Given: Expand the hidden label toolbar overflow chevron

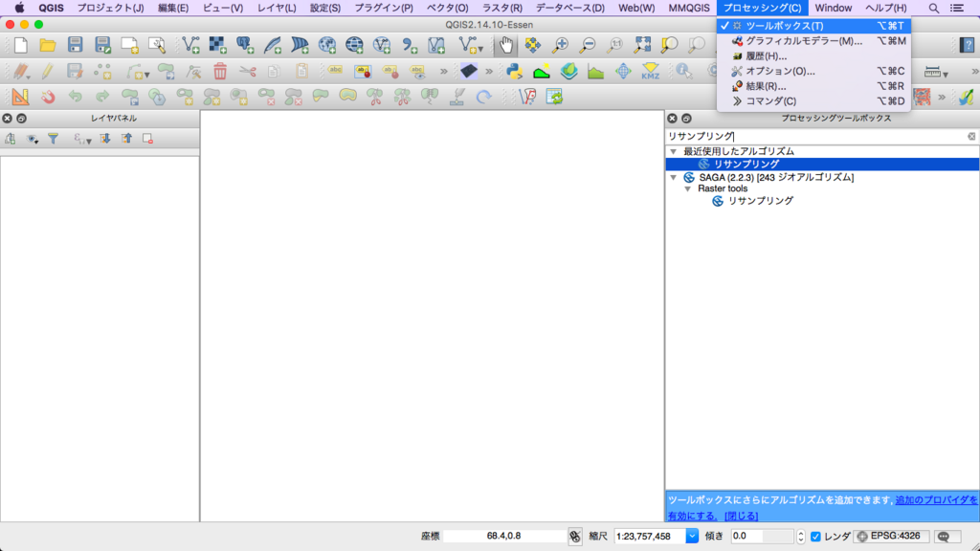Looking at the screenshot, I should (443, 71).
